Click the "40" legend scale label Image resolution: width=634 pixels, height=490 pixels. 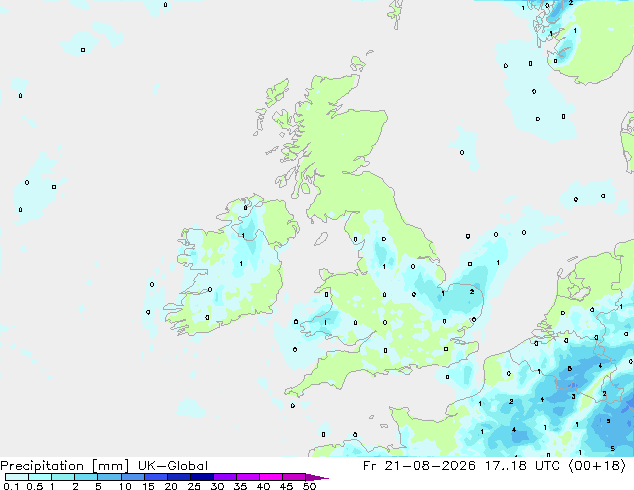coord(263,486)
